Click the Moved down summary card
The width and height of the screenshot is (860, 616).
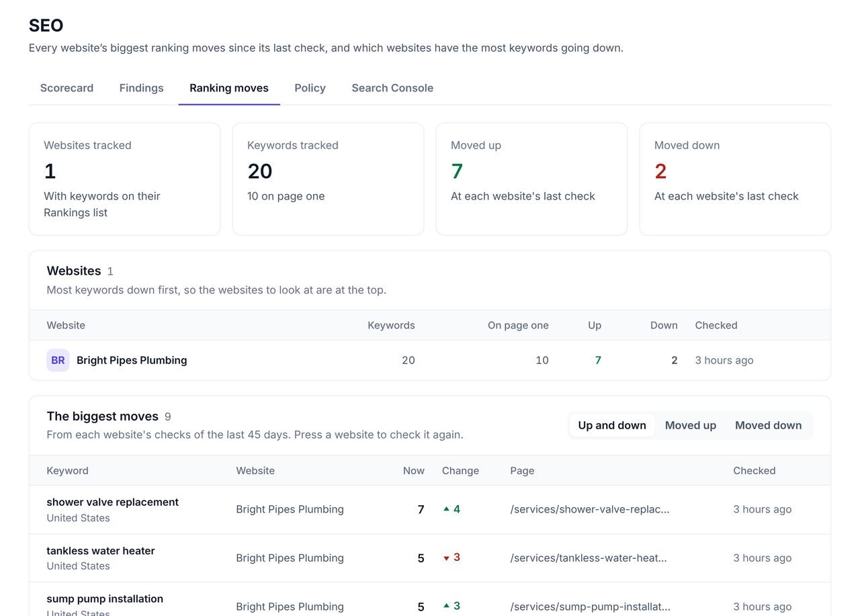click(735, 179)
